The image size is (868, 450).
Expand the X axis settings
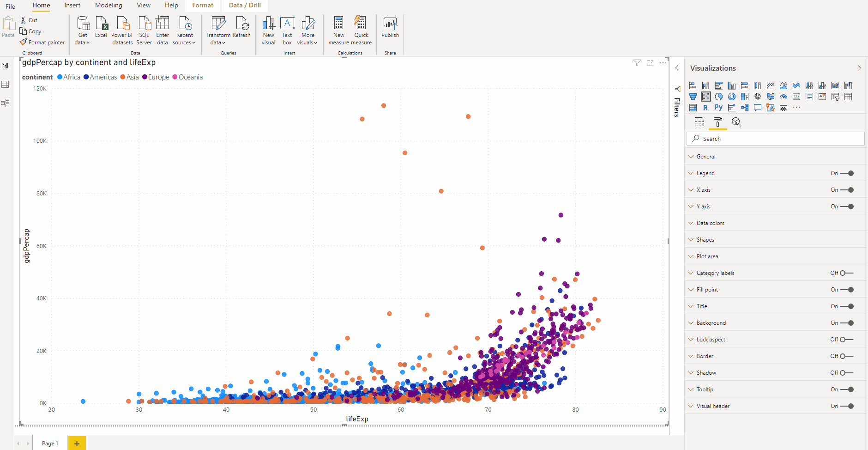[x=704, y=190]
